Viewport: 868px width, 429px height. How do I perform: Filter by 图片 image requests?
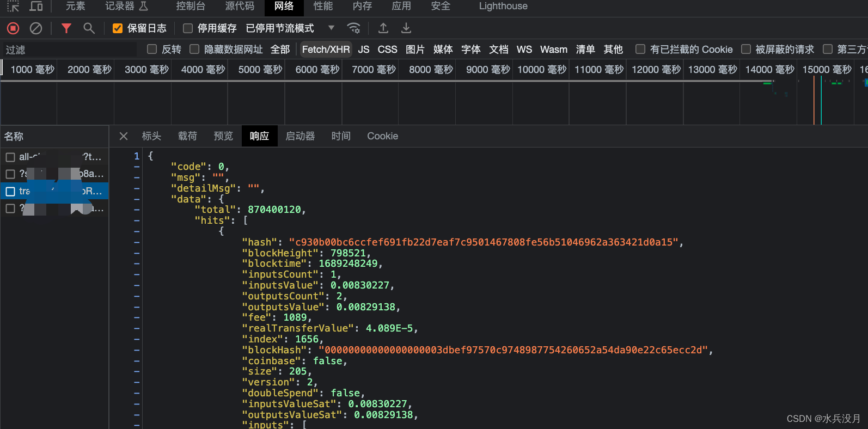415,49
